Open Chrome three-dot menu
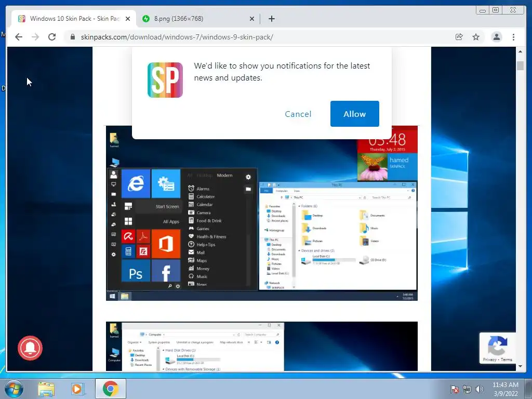Image resolution: width=532 pixels, height=399 pixels. (513, 37)
